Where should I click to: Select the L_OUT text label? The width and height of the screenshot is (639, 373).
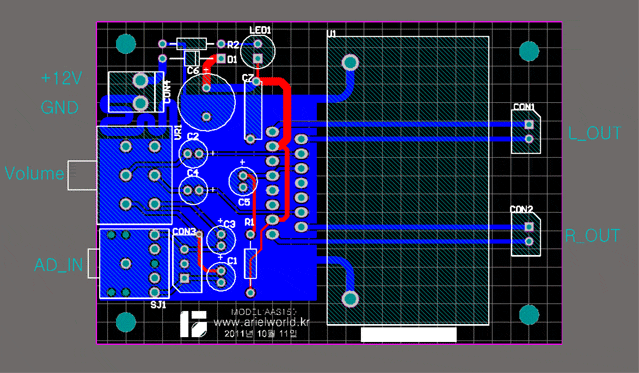pos(594,133)
